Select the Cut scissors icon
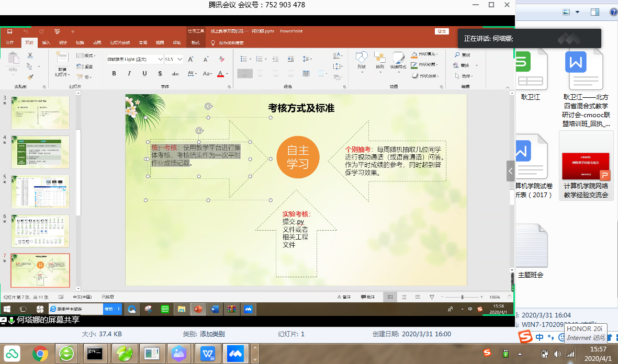Screen dimensions: 618x364 (x=30, y=55)
